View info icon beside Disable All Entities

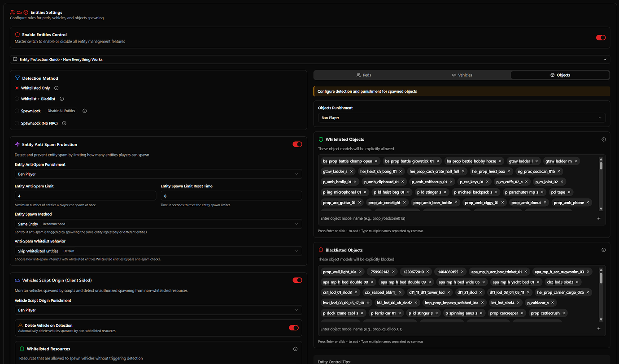click(x=85, y=111)
